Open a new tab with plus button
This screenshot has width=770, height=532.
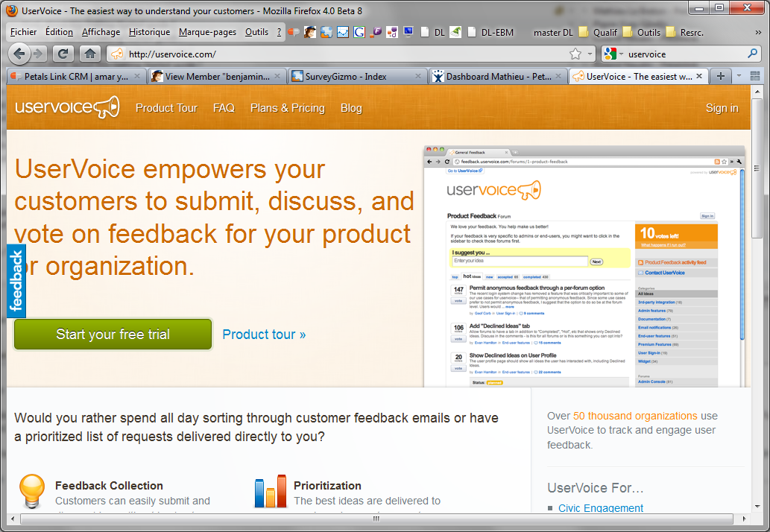(x=720, y=76)
